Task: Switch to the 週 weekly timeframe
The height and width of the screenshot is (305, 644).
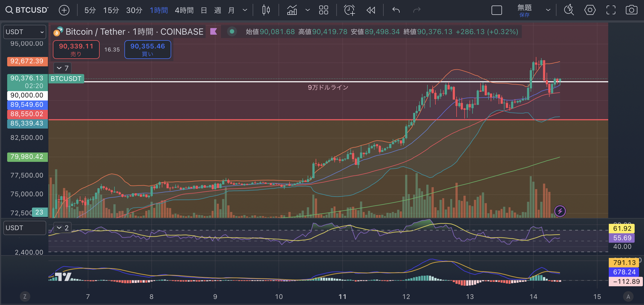Action: (x=217, y=10)
